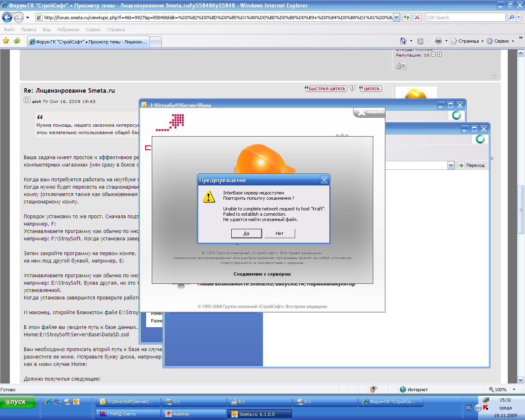Image resolution: width=525 pixels, height=420 pixels.
Task: Switch to the "Autorun" taskbar button
Action: (x=194, y=414)
